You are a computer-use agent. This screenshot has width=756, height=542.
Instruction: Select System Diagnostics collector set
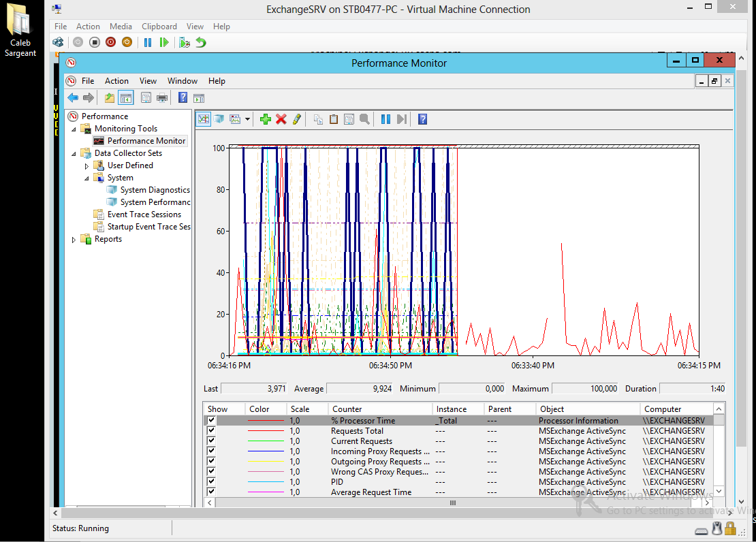(155, 190)
